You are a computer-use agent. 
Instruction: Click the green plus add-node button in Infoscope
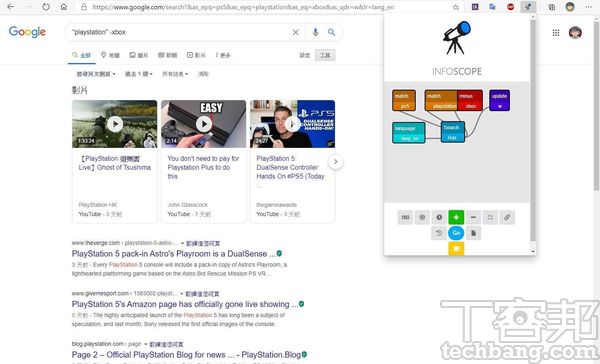coord(456,217)
